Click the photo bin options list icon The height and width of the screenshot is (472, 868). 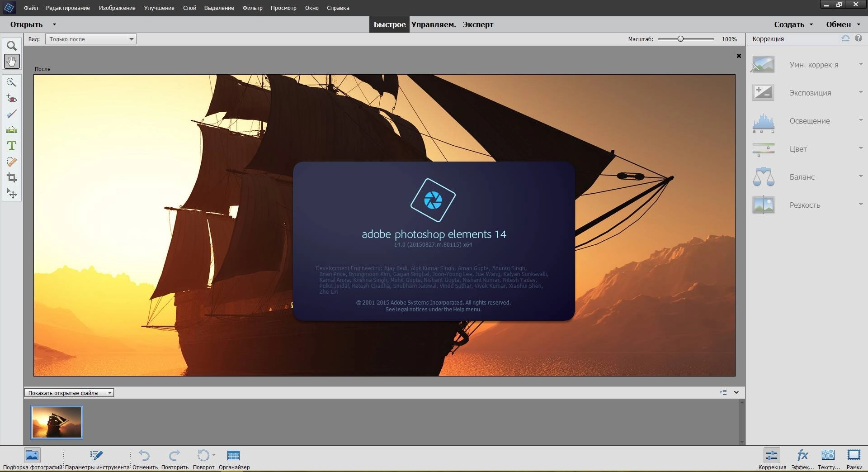click(x=723, y=392)
